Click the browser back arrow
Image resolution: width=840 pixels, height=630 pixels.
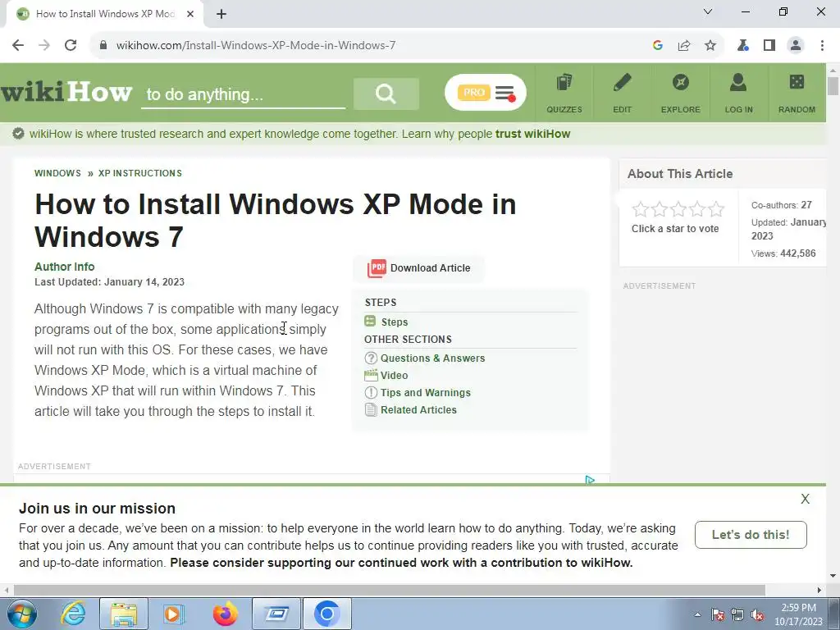[18, 45]
